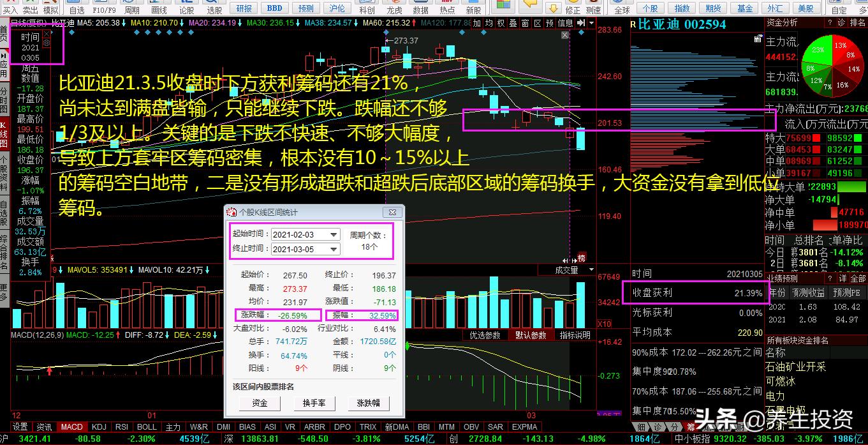
Task: Open the 终止时间 date dropdown
Action: pyautogui.click(x=334, y=250)
